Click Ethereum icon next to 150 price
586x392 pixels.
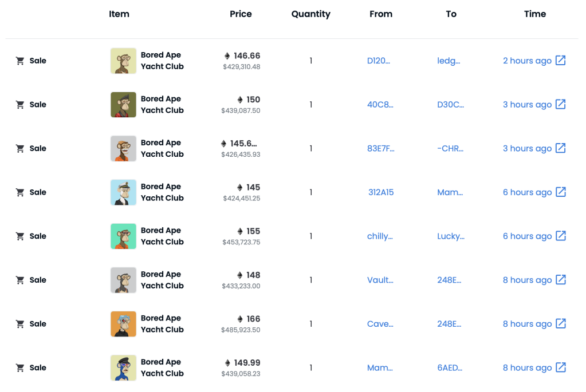tap(240, 100)
